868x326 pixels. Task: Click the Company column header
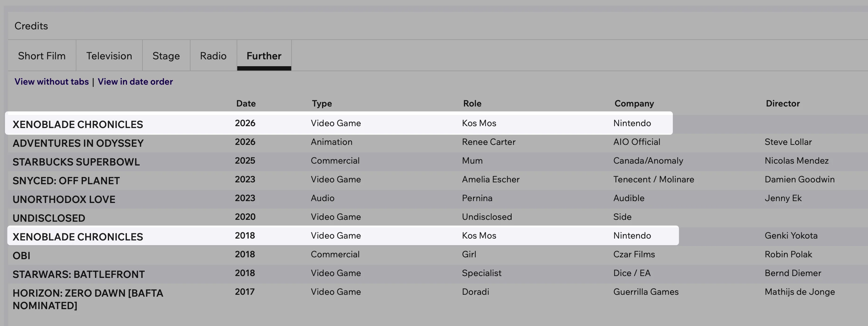(634, 104)
